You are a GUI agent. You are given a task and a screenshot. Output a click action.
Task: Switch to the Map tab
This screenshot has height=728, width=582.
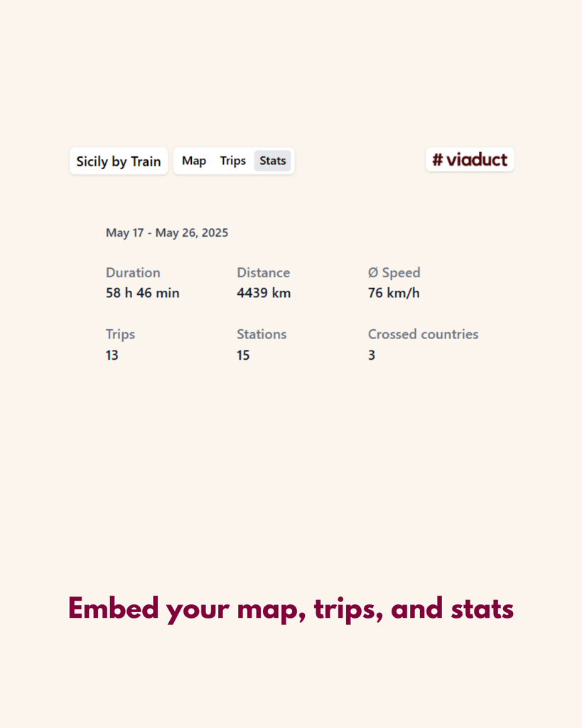(194, 161)
